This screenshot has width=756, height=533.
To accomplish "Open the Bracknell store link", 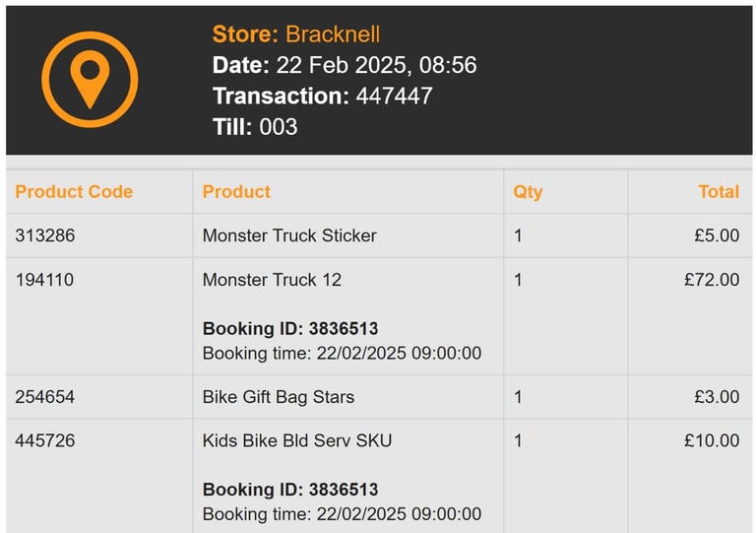I will [332, 34].
